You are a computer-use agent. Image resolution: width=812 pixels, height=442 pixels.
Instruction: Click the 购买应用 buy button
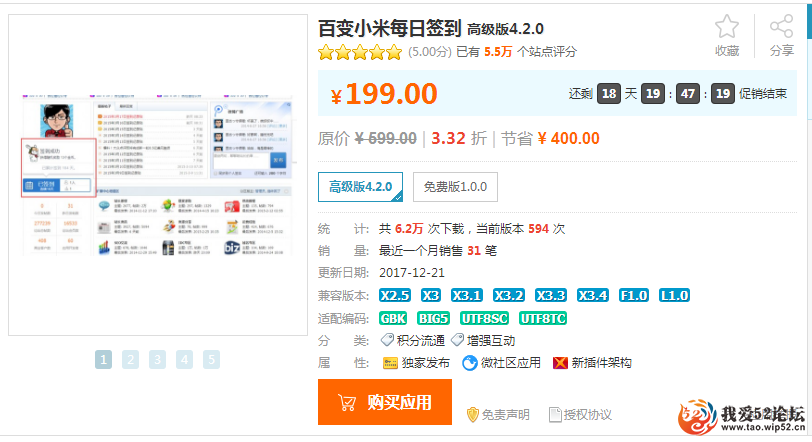click(385, 402)
